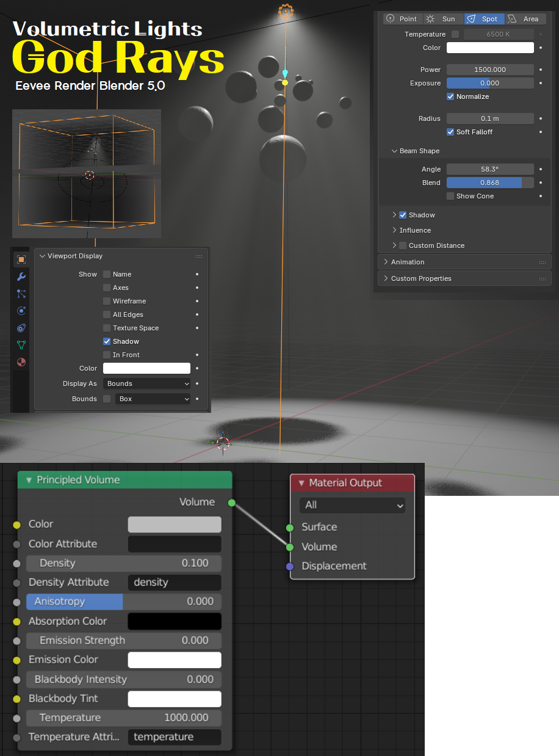Click the Density input socket

(16, 564)
